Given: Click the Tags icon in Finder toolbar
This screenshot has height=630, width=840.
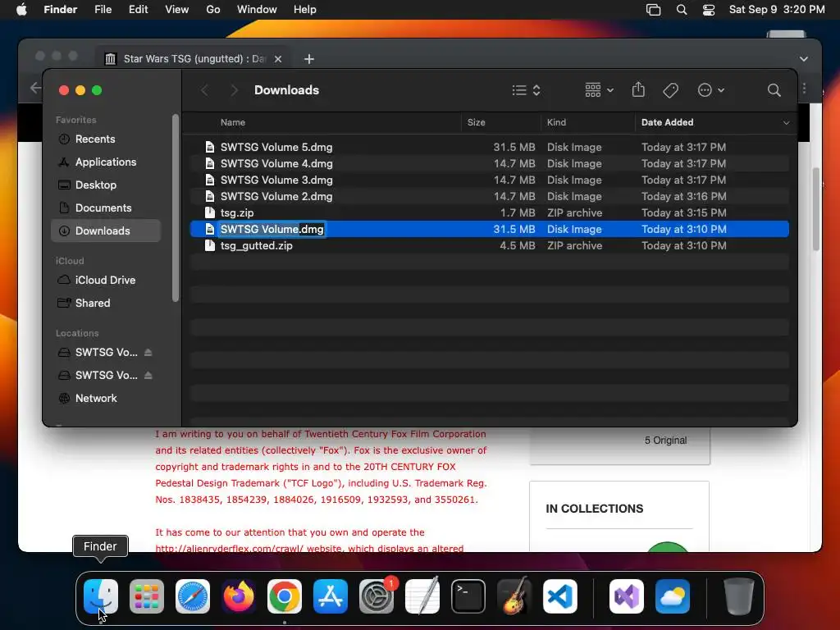Looking at the screenshot, I should [671, 90].
